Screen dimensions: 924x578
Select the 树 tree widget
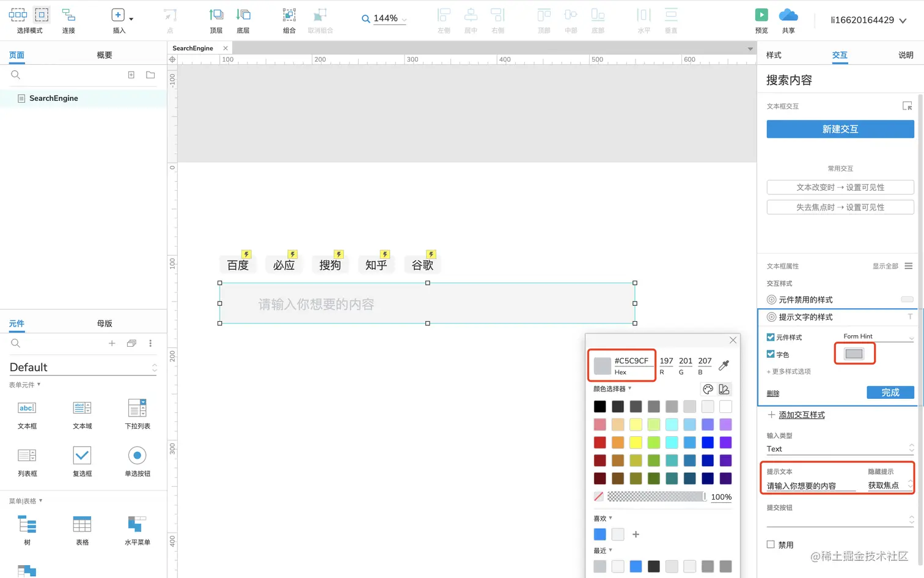[x=27, y=530]
